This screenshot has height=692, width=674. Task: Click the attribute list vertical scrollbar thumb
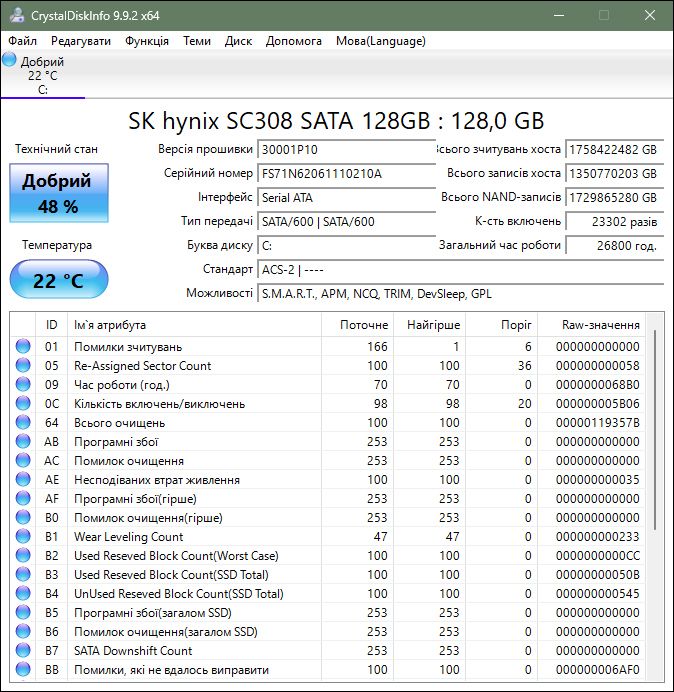point(655,430)
